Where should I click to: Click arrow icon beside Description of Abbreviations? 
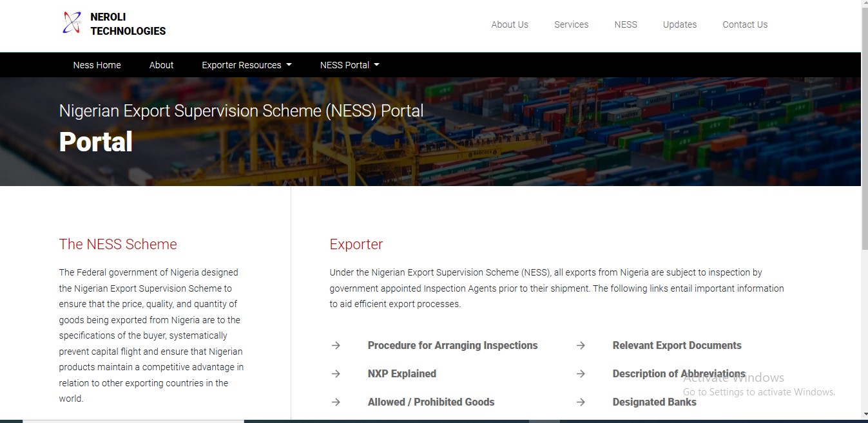[581, 374]
